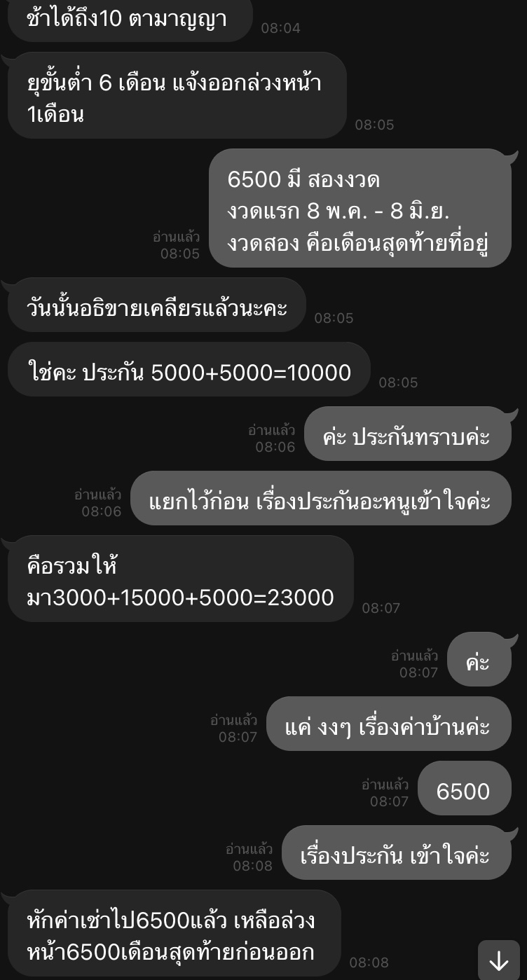
Task: Tap the "ยุขั้นต่ำ 6 เดือน" message bubble
Action: tap(177, 95)
